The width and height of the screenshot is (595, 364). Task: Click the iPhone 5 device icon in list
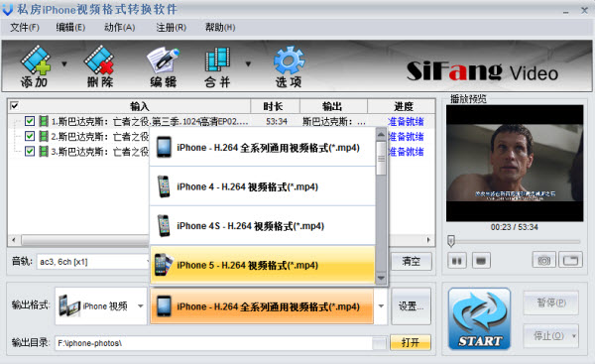164,265
